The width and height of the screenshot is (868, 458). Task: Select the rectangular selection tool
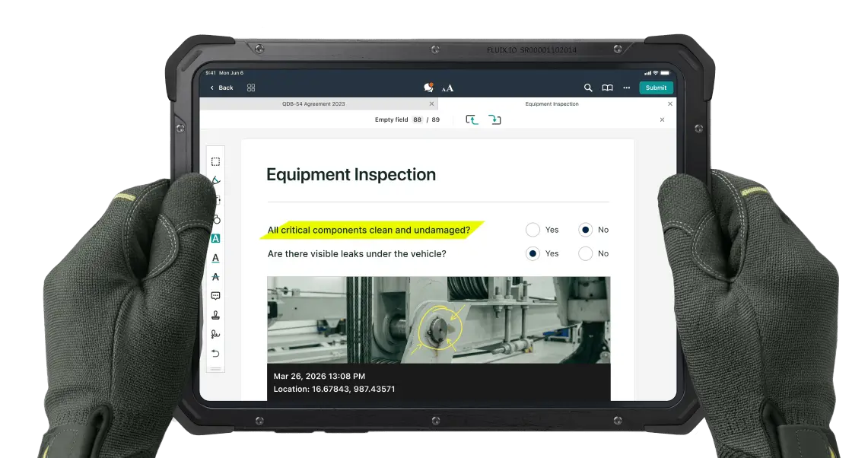tap(215, 161)
